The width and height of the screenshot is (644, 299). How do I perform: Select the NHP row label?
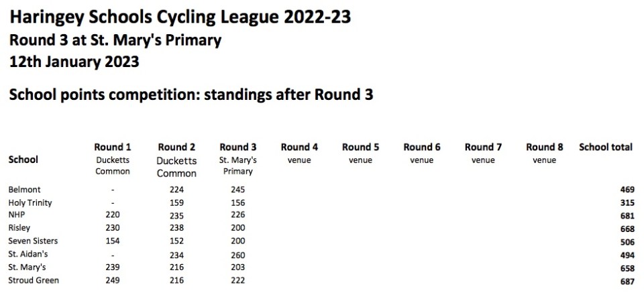pyautogui.click(x=16, y=215)
